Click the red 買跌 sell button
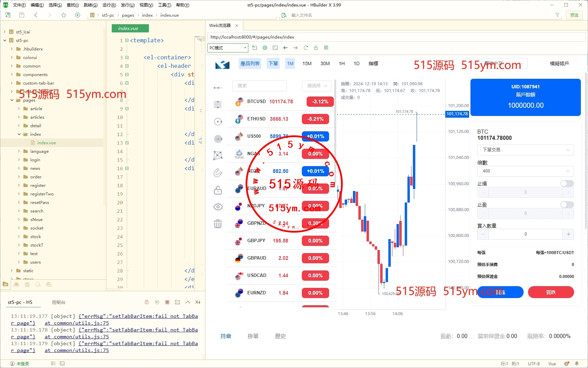 551,292
